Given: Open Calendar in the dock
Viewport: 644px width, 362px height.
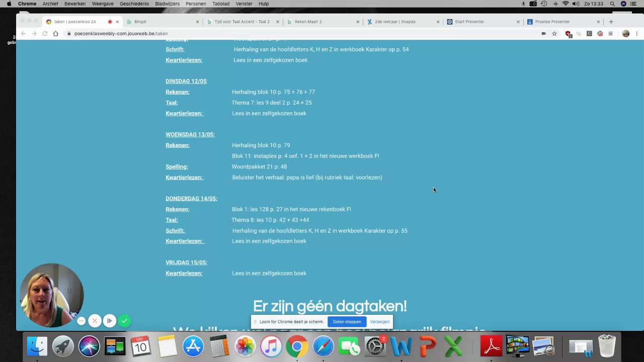Looking at the screenshot, I should (x=141, y=346).
